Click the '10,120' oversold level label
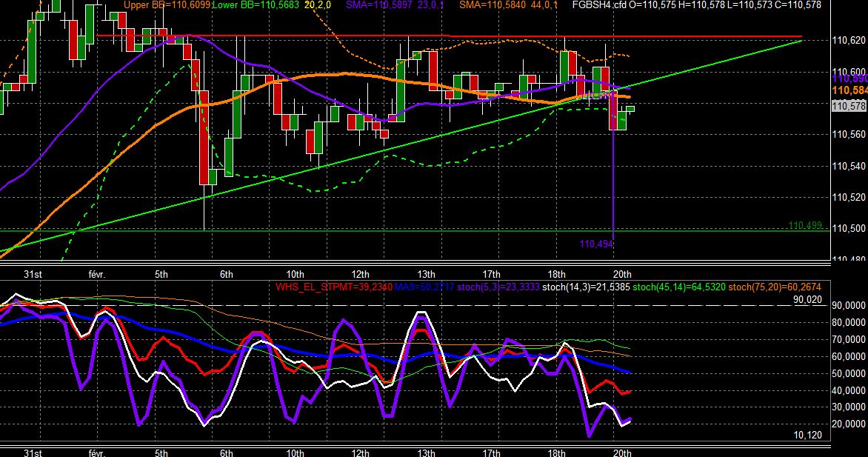 click(808, 436)
